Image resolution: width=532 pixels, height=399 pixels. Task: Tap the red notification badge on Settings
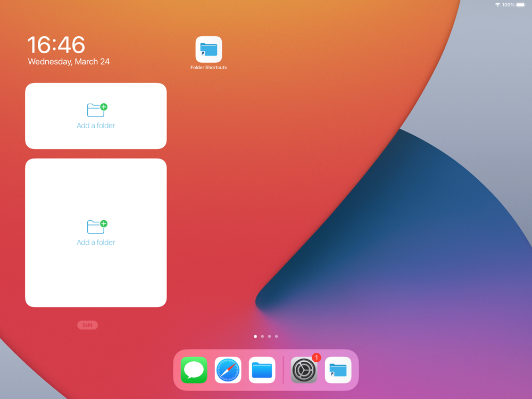coord(316,358)
